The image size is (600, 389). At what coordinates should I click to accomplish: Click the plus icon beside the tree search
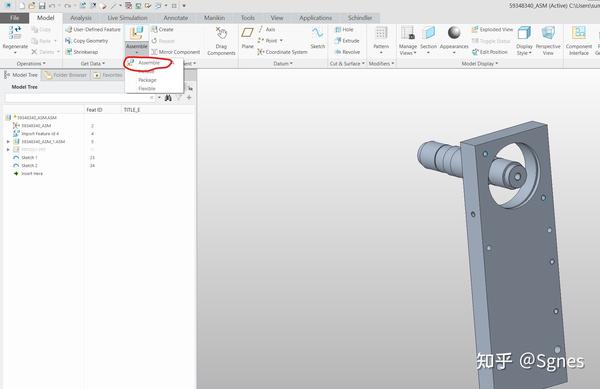pyautogui.click(x=189, y=98)
